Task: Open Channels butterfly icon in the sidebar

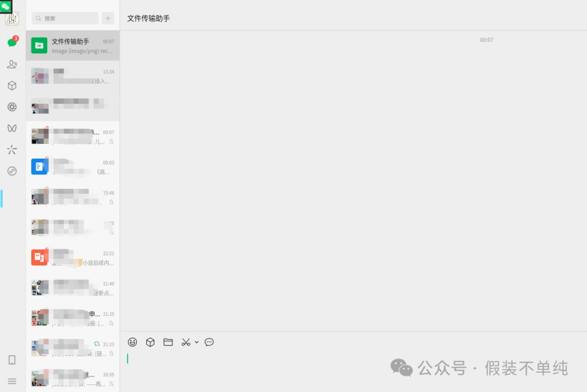Action: [12, 128]
